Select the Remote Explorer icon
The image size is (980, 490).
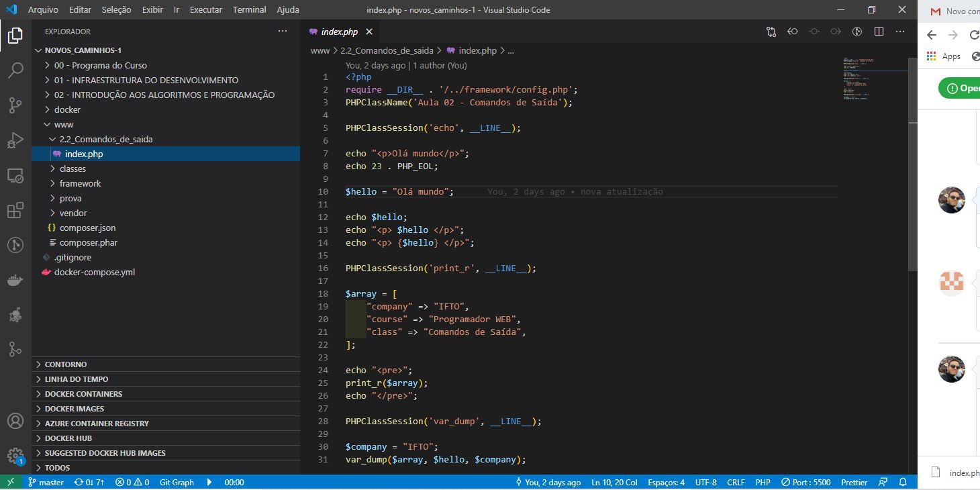click(x=15, y=175)
